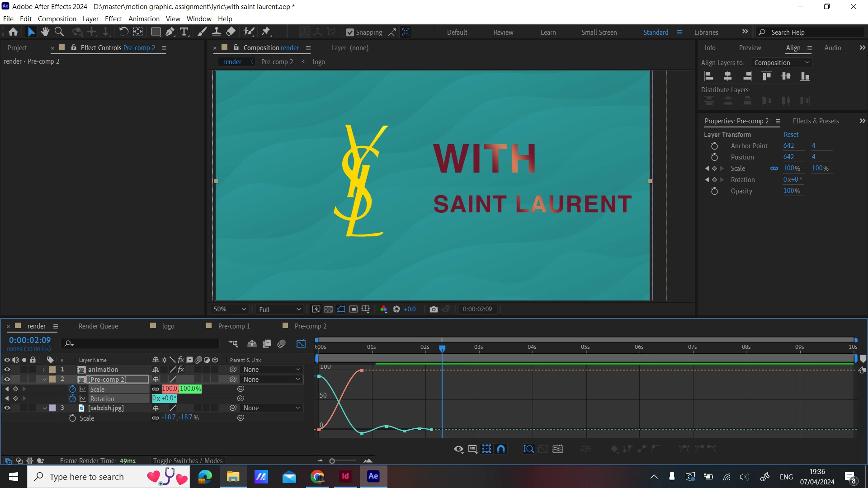Align layers to bottom edge

coord(805,76)
